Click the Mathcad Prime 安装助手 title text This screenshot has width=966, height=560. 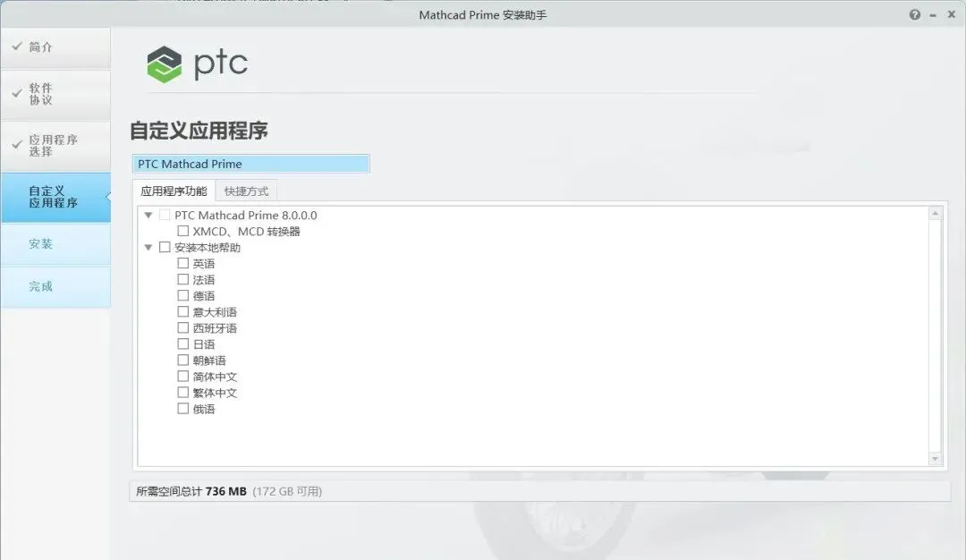[482, 15]
